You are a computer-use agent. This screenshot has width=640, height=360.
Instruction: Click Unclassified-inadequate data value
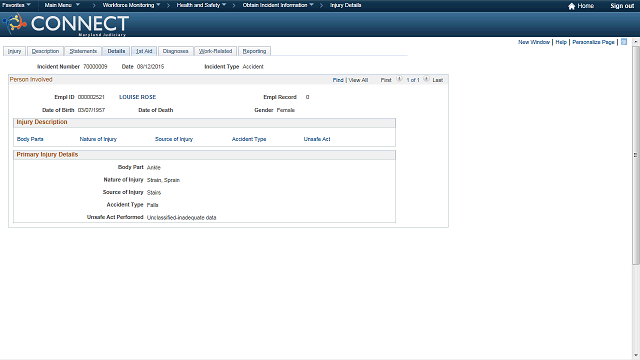tap(181, 218)
